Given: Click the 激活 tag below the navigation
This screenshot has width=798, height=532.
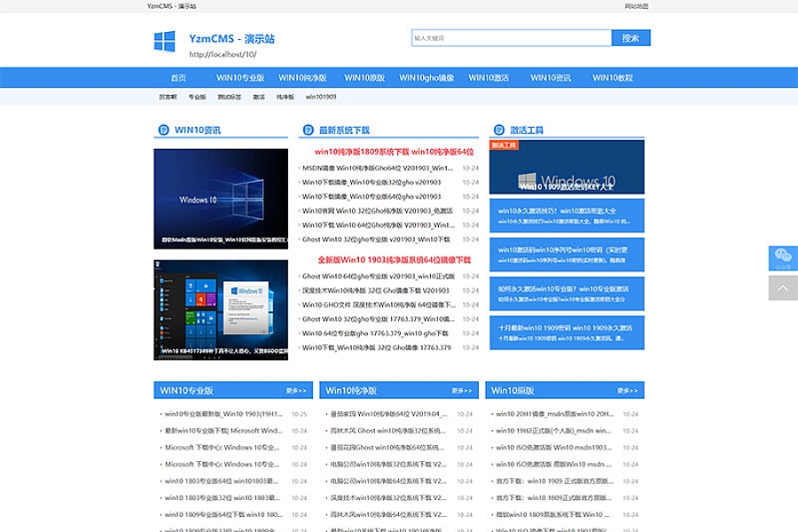Looking at the screenshot, I should [x=259, y=97].
